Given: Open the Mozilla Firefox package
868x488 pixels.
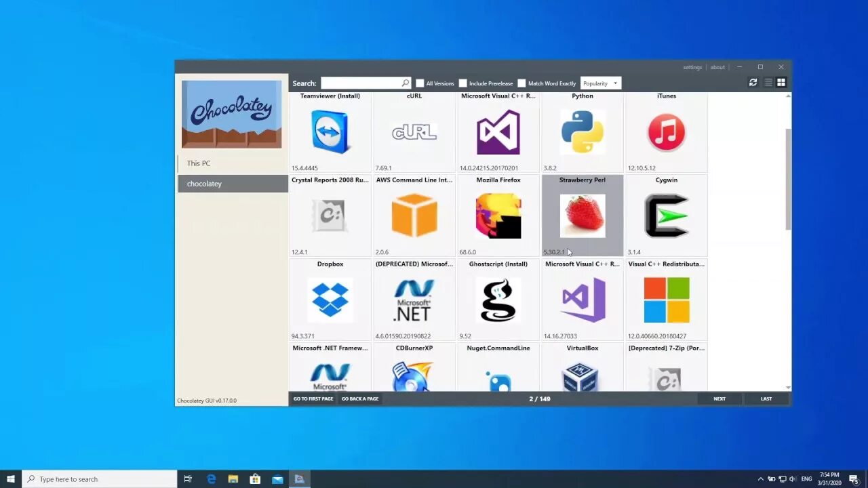Looking at the screenshot, I should click(498, 216).
